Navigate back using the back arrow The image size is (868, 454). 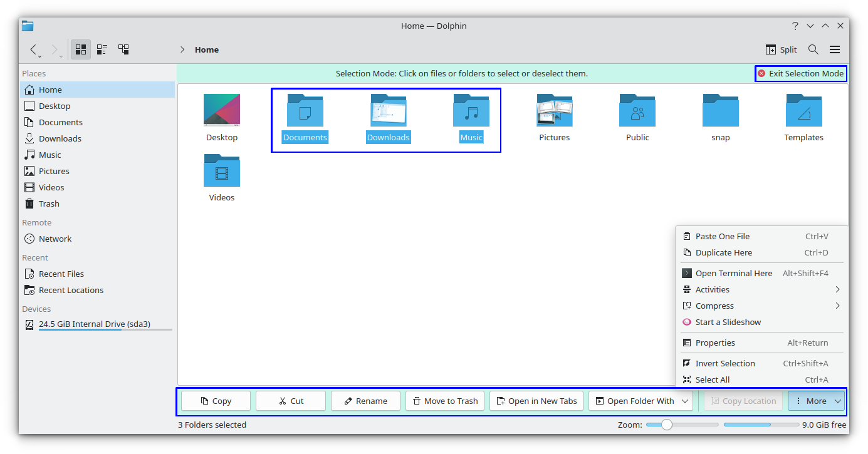coord(33,49)
